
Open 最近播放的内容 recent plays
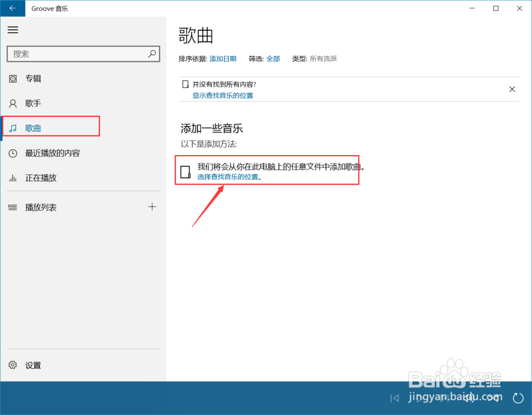83,153
